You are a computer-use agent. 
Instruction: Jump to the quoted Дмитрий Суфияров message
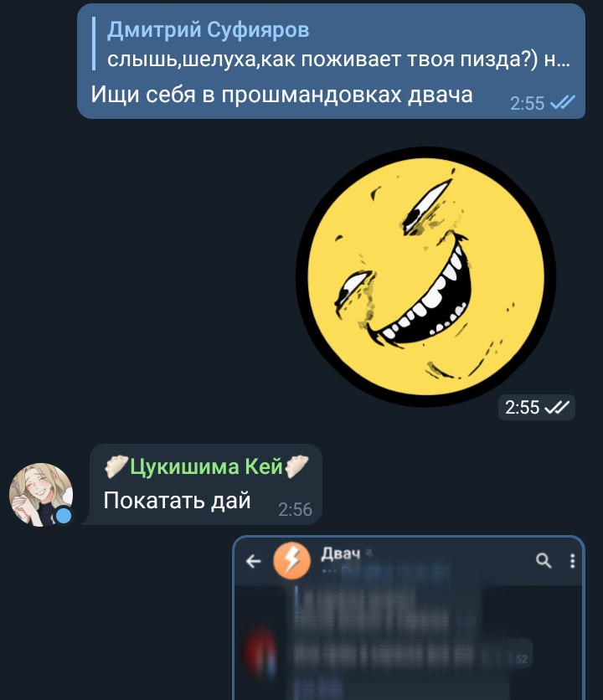pos(332,44)
